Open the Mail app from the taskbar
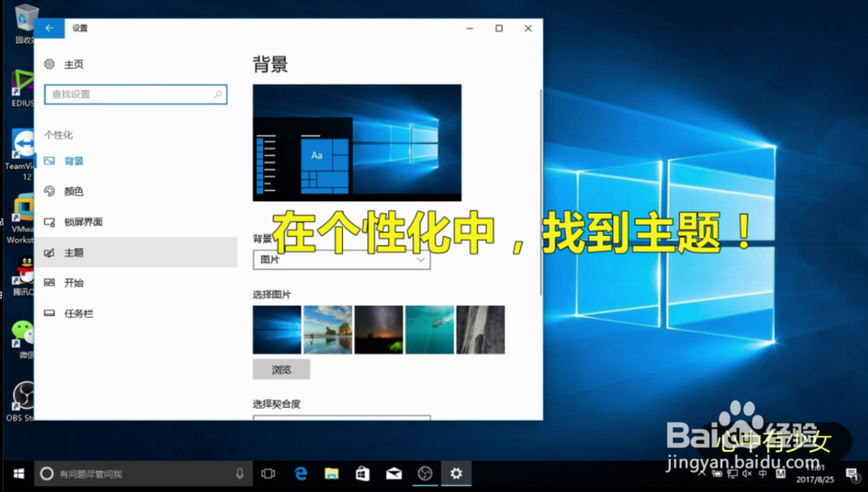Screen dimensions: 868x492 (x=393, y=474)
